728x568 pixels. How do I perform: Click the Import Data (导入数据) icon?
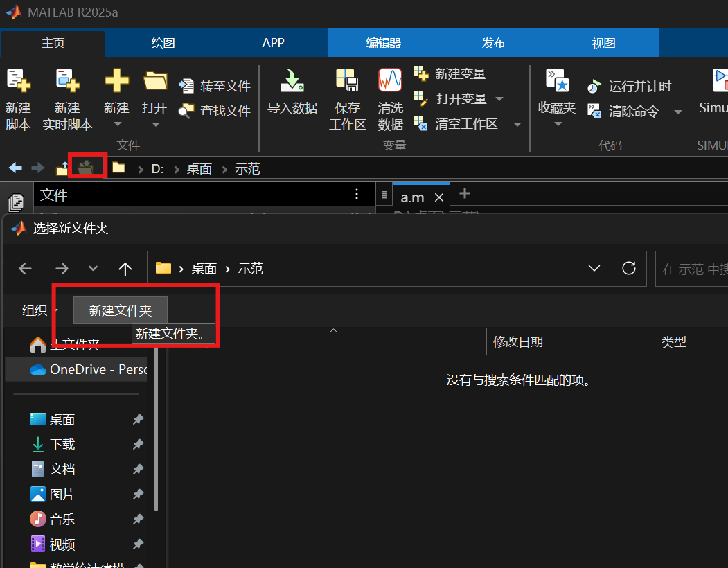[x=292, y=80]
